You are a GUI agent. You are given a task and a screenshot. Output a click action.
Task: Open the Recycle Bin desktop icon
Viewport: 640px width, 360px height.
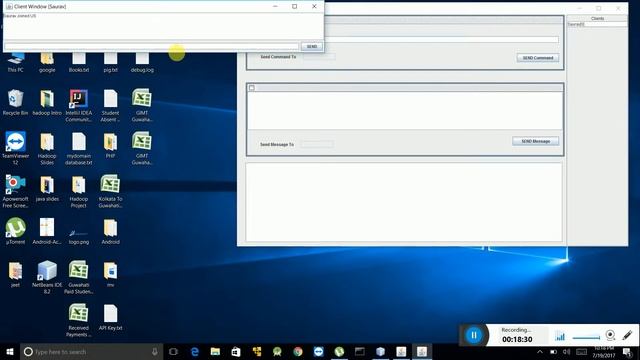tap(15, 102)
